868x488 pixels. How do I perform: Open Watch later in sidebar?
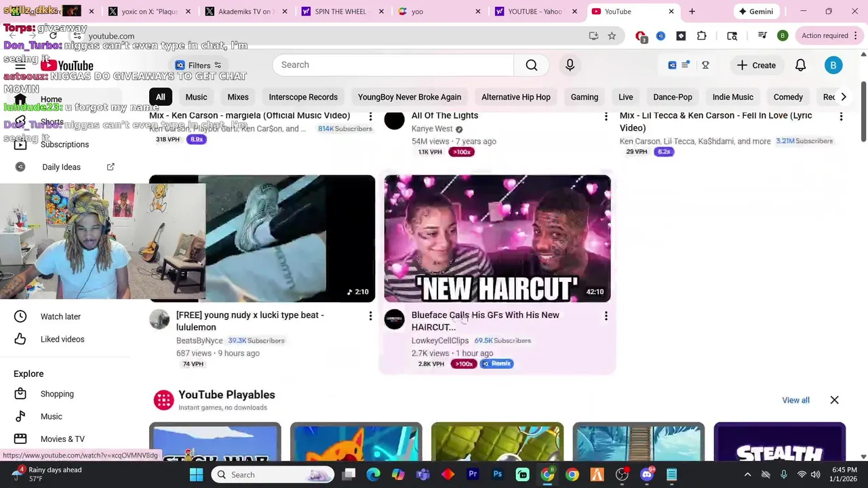click(60, 317)
